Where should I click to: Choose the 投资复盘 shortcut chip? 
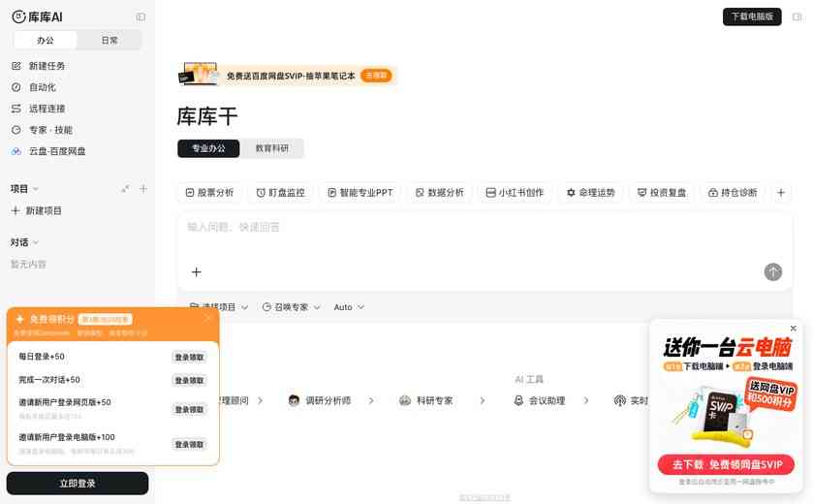(662, 193)
